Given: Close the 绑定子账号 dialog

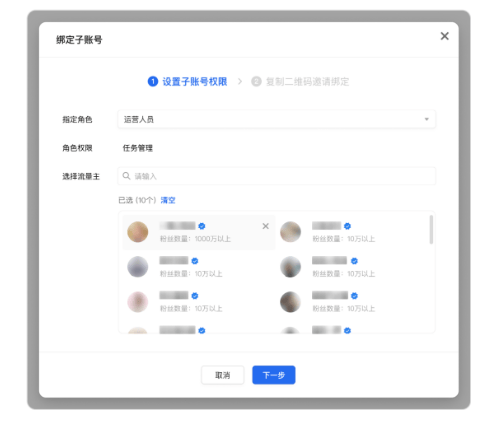Looking at the screenshot, I should (444, 36).
